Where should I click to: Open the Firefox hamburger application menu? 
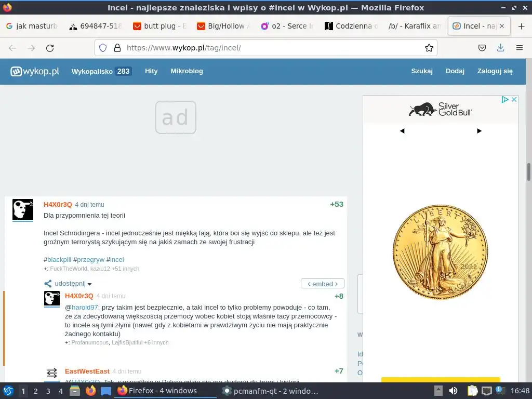(520, 48)
